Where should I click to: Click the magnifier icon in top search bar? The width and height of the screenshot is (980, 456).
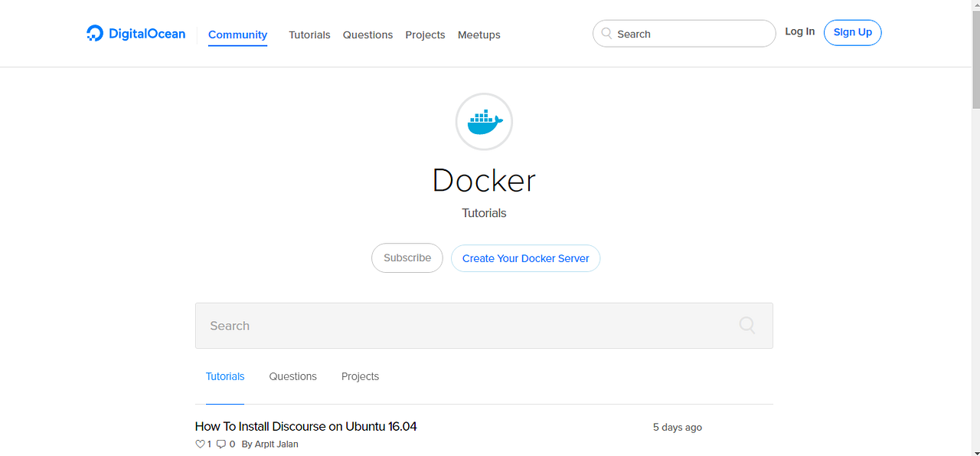[606, 33]
